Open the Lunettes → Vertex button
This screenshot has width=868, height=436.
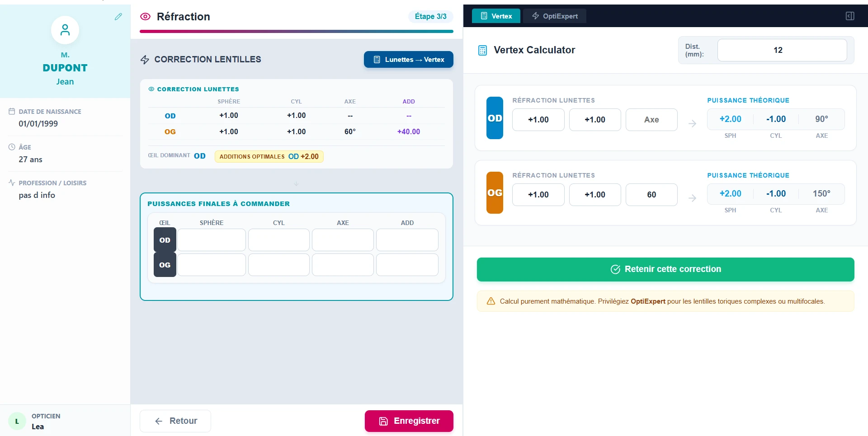(x=409, y=60)
